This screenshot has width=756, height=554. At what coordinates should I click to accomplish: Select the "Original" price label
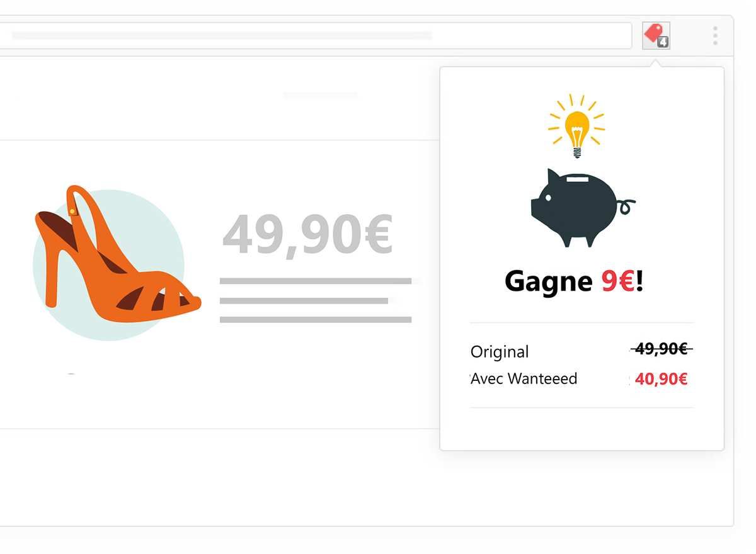(x=500, y=352)
